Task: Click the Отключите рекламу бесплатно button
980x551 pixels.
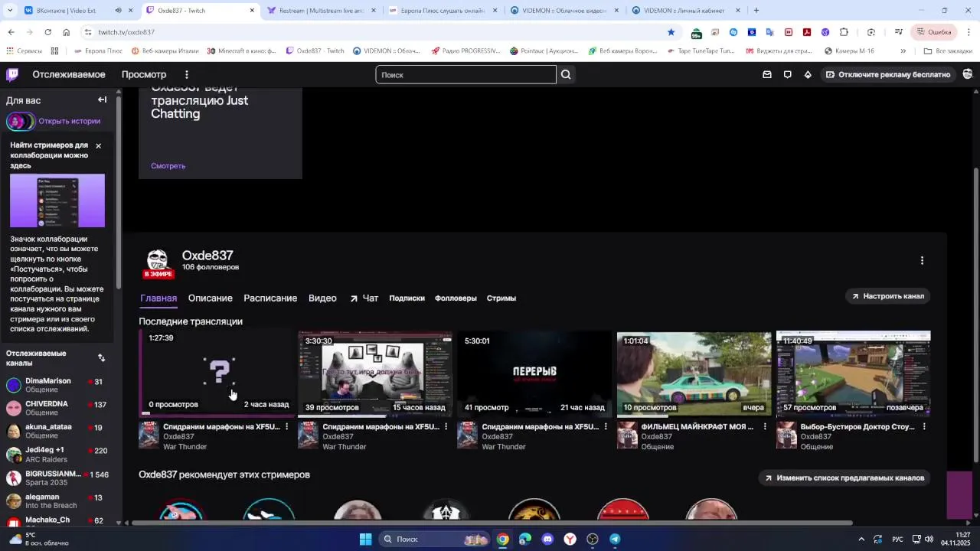Action: coord(888,74)
